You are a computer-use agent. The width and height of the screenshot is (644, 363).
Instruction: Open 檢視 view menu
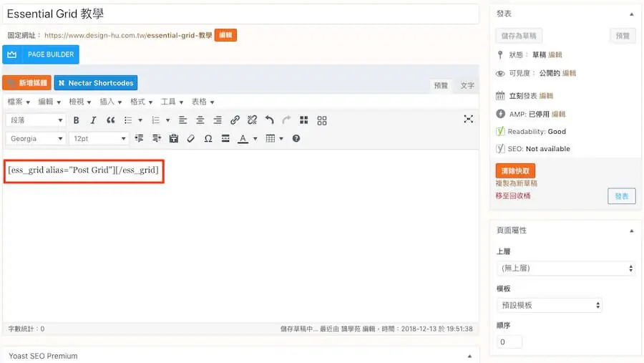coord(80,102)
